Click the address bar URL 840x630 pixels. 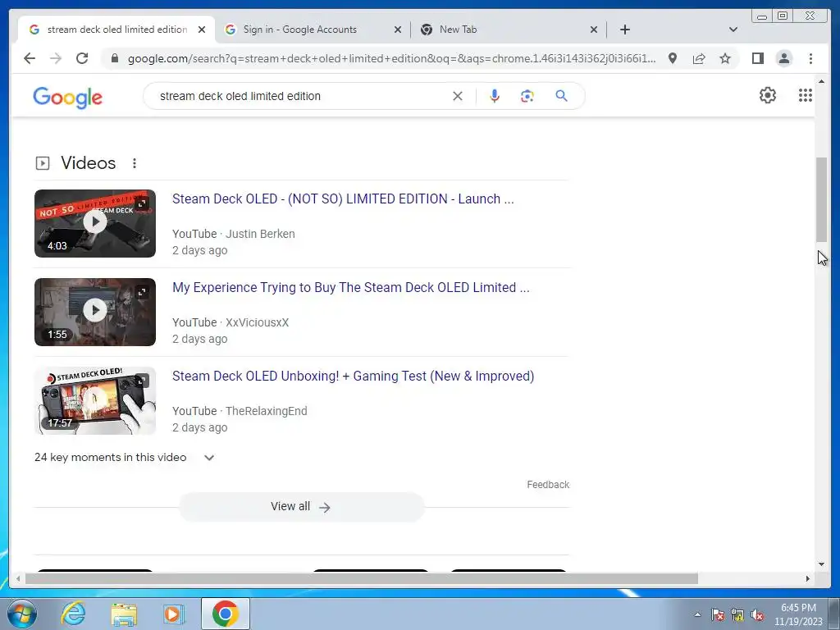[391, 58]
